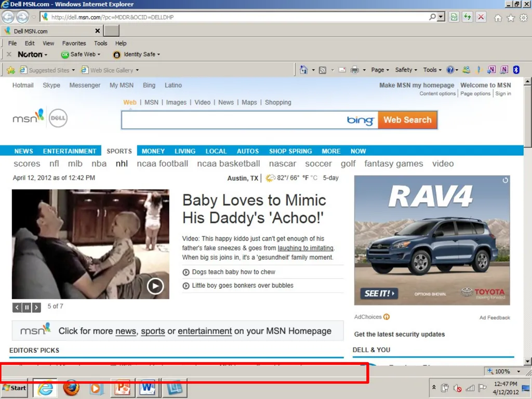
Task: Go back with the browser Back arrow
Action: [8, 17]
